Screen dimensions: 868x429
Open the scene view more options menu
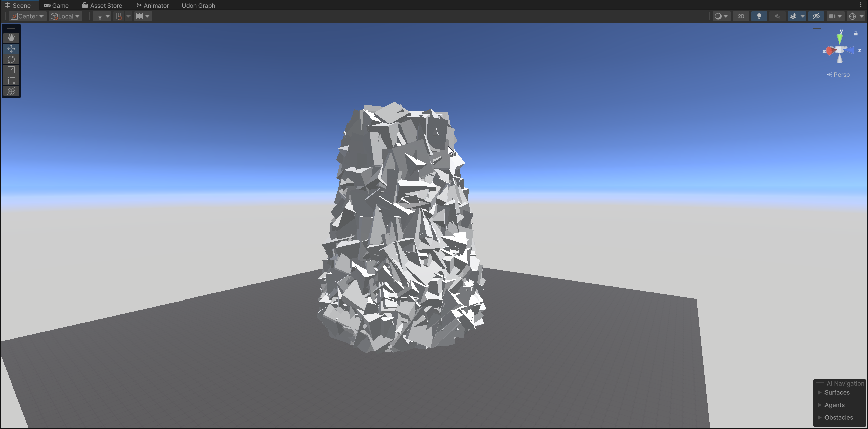(861, 5)
